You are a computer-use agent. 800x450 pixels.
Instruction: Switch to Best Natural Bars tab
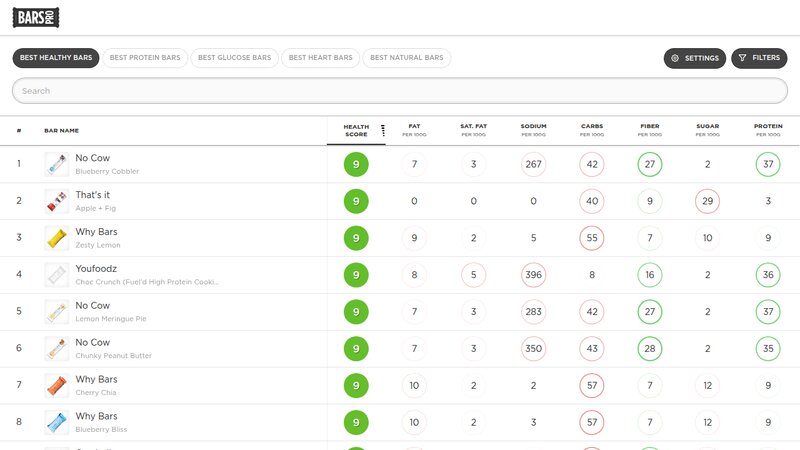(x=407, y=58)
